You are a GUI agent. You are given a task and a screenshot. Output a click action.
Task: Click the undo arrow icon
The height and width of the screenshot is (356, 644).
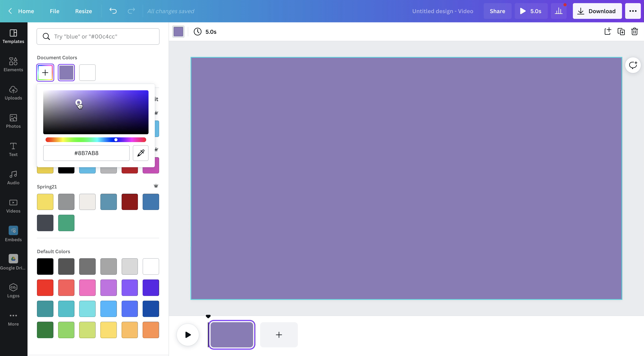pos(113,11)
